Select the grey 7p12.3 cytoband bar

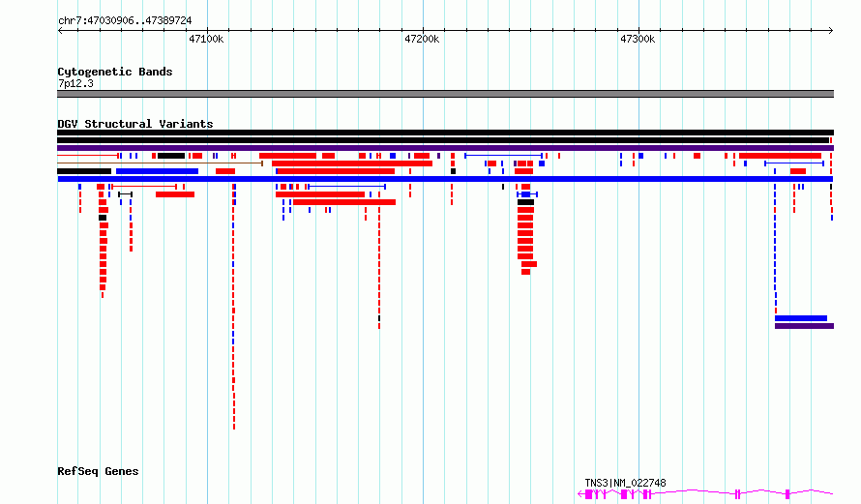click(445, 94)
